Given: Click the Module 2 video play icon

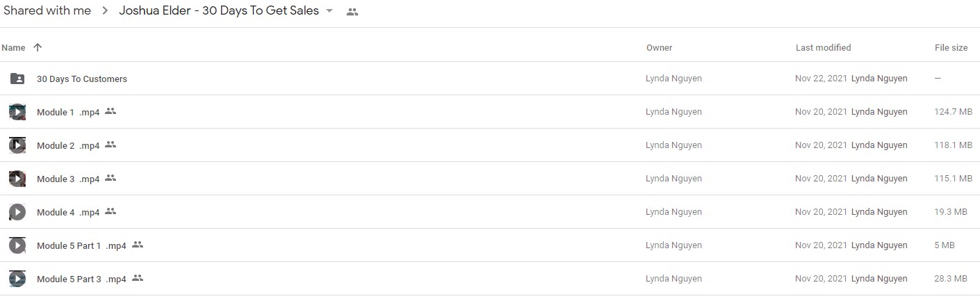Looking at the screenshot, I should coord(17,145).
